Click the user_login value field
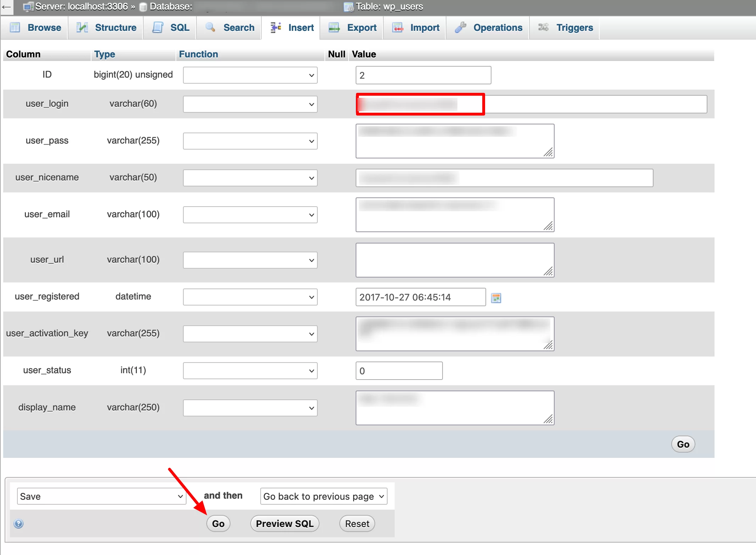The height and width of the screenshot is (555, 756). point(531,104)
